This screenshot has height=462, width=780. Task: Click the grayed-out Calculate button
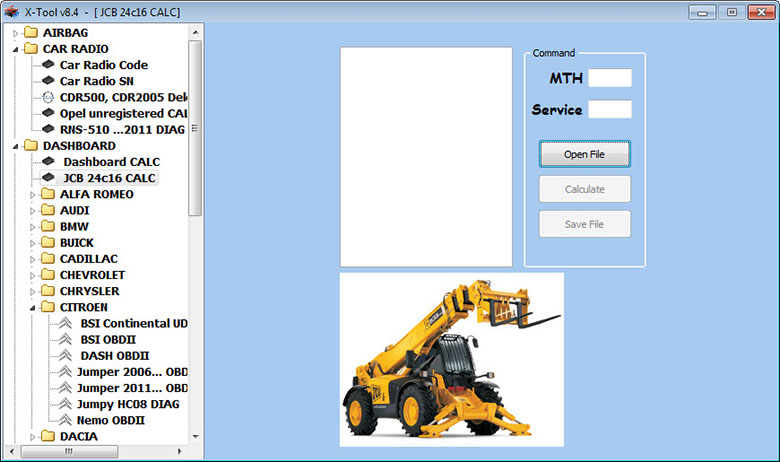[x=585, y=189]
